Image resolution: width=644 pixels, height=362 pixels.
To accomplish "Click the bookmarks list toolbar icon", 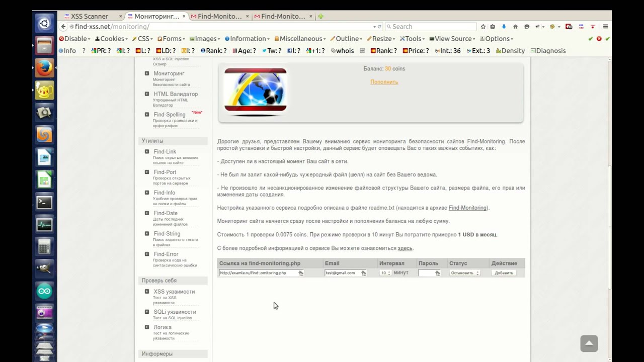I will coord(493,27).
